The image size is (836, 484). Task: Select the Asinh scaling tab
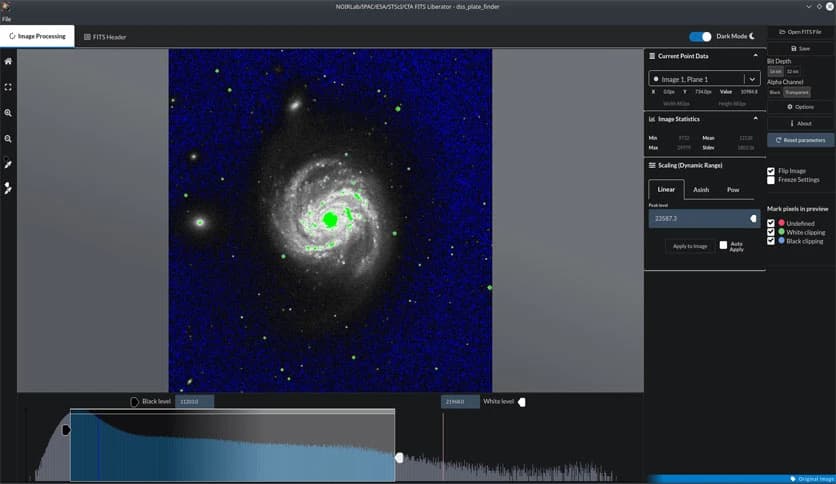(x=702, y=189)
